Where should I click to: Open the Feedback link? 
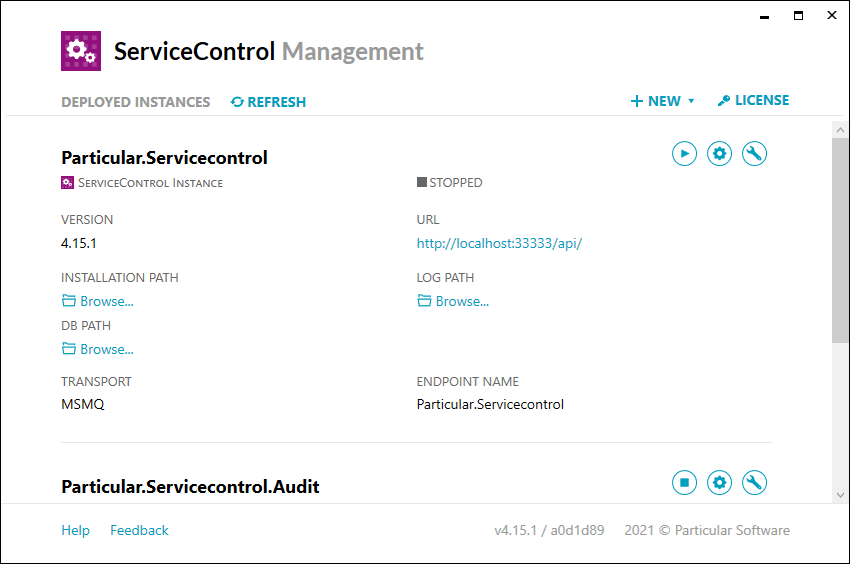(x=139, y=530)
